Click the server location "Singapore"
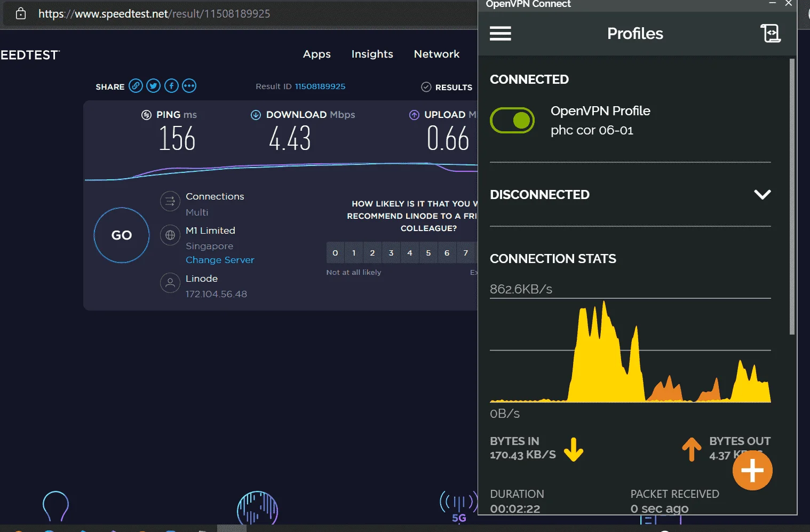The image size is (810, 532). (x=209, y=246)
